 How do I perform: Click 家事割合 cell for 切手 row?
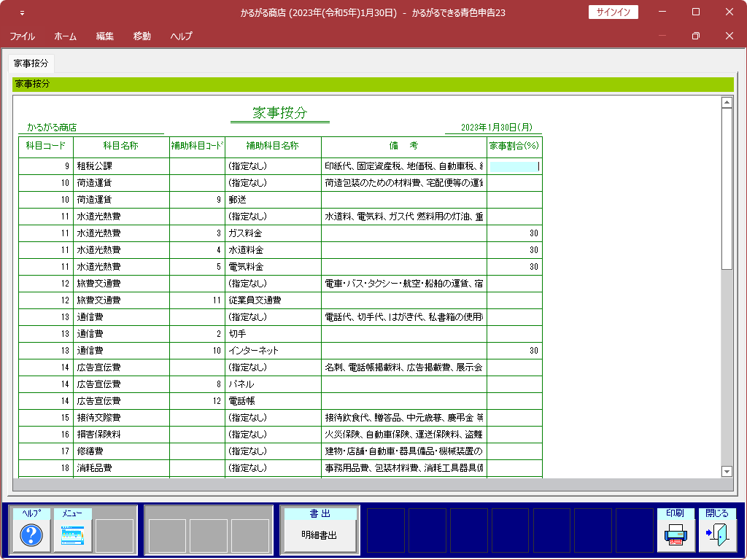point(514,334)
